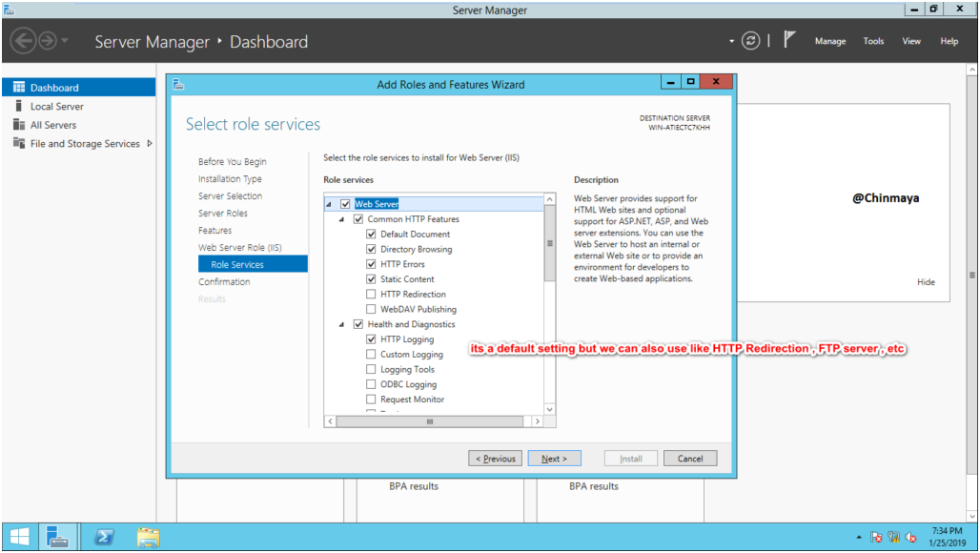Click the volume speaker tray icon
The width and height of the screenshot is (980, 553).
[911, 538]
